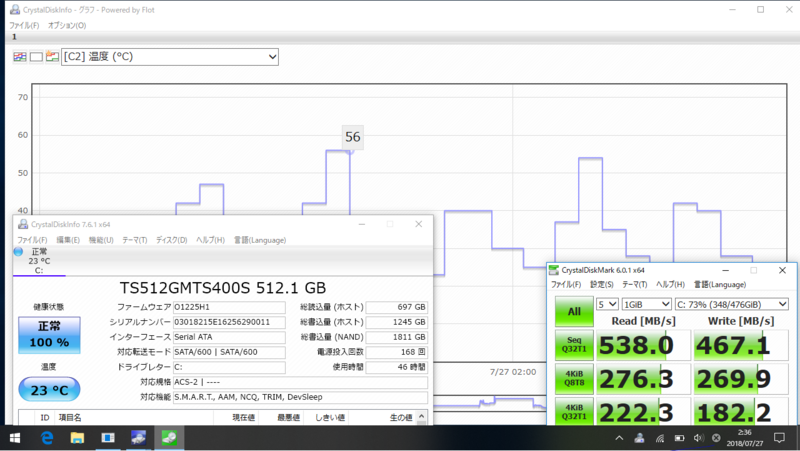
Task: Run the Seq Q32T1 benchmark
Action: pos(574,345)
